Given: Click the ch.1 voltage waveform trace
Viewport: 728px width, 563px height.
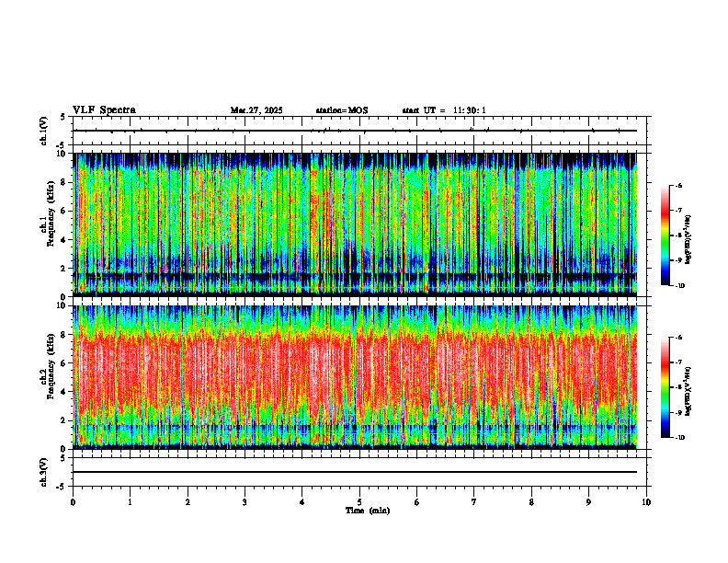Looking at the screenshot, I should (355, 131).
